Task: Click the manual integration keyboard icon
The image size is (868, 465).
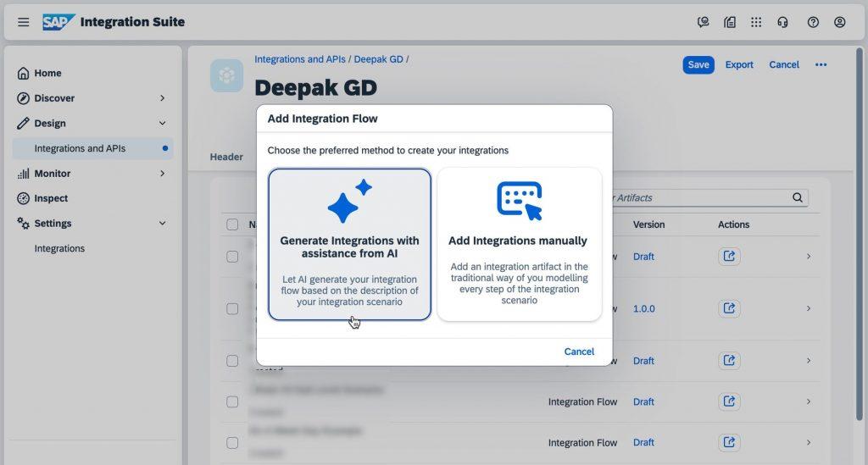Action: pyautogui.click(x=520, y=200)
